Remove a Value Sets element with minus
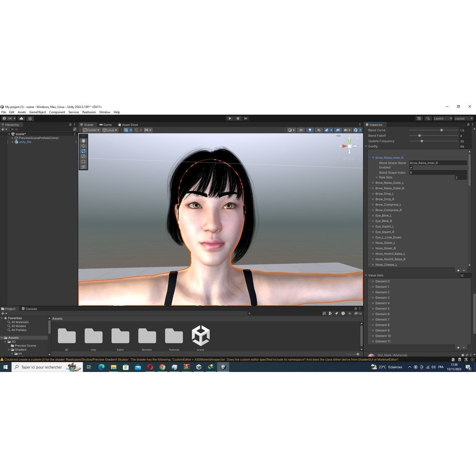Image resolution: width=476 pixels, height=476 pixels. [464, 348]
